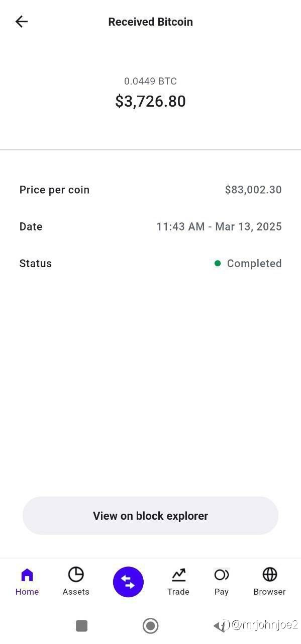Open the Assets pie chart icon
Viewport: 301px width, 644px height.
point(76,574)
